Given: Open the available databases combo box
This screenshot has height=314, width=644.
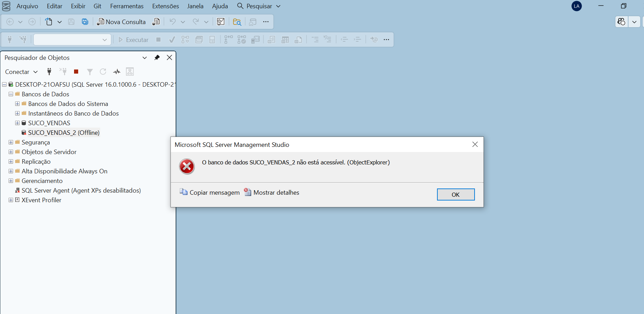Looking at the screenshot, I should click(x=72, y=40).
